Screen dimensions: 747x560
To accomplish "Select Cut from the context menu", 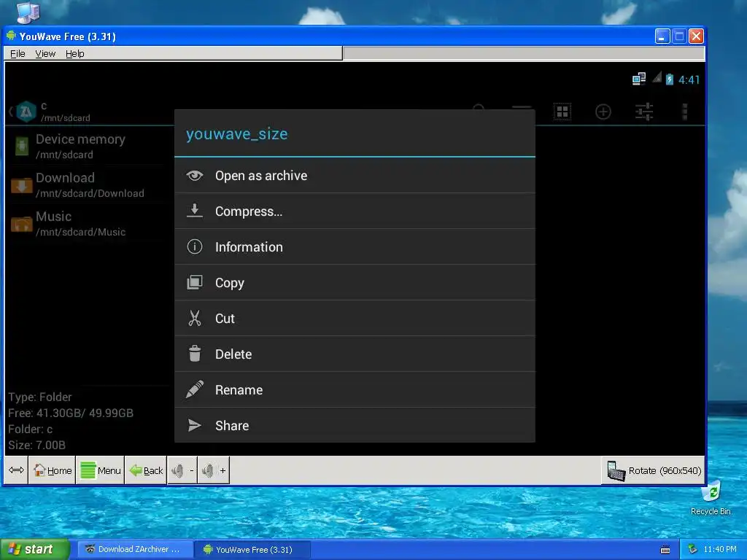I will pyautogui.click(x=355, y=319).
